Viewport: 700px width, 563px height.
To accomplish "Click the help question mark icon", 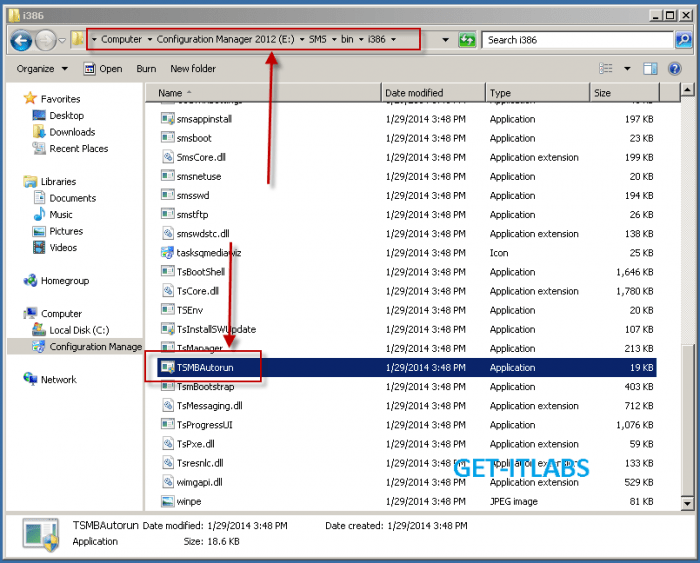I will coord(674,68).
